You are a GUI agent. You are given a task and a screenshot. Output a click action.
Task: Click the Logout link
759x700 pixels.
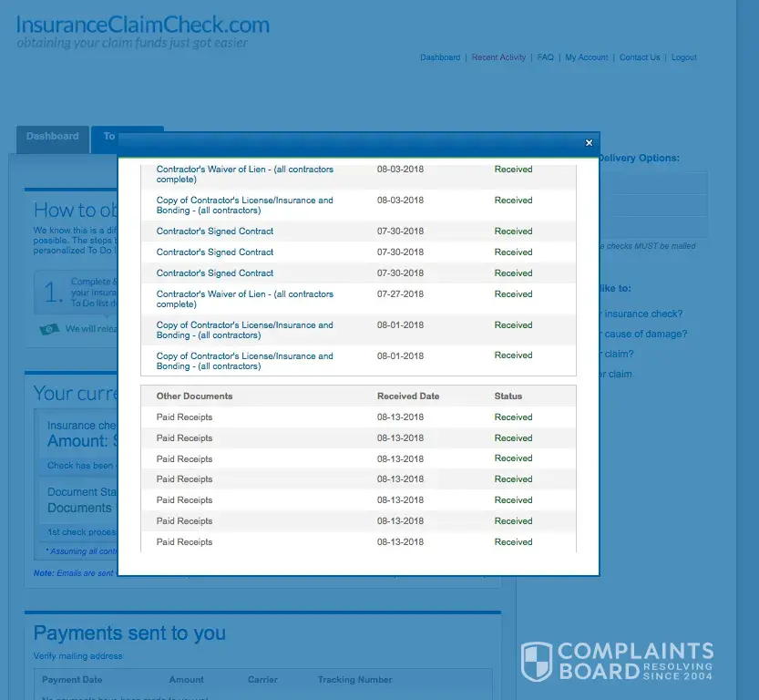pyautogui.click(x=683, y=57)
